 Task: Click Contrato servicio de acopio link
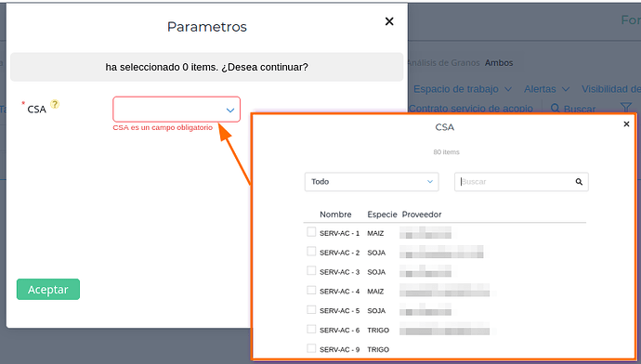point(471,109)
